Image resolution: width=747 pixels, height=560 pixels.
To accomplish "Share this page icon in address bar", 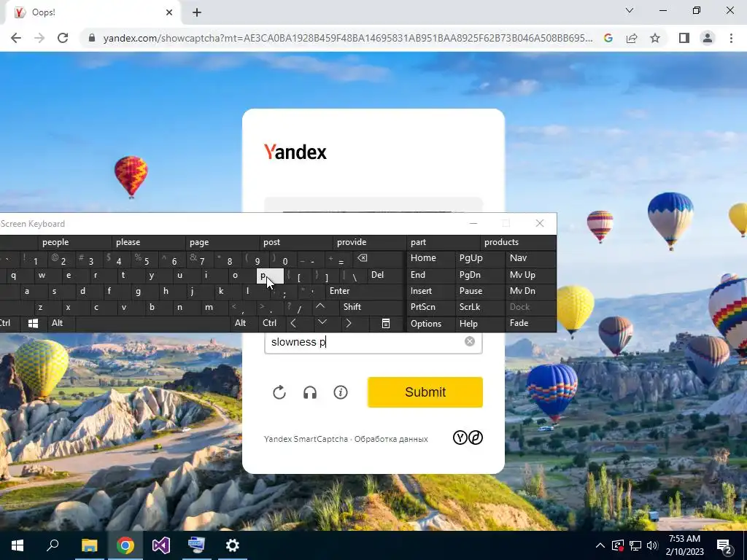I will [x=632, y=38].
